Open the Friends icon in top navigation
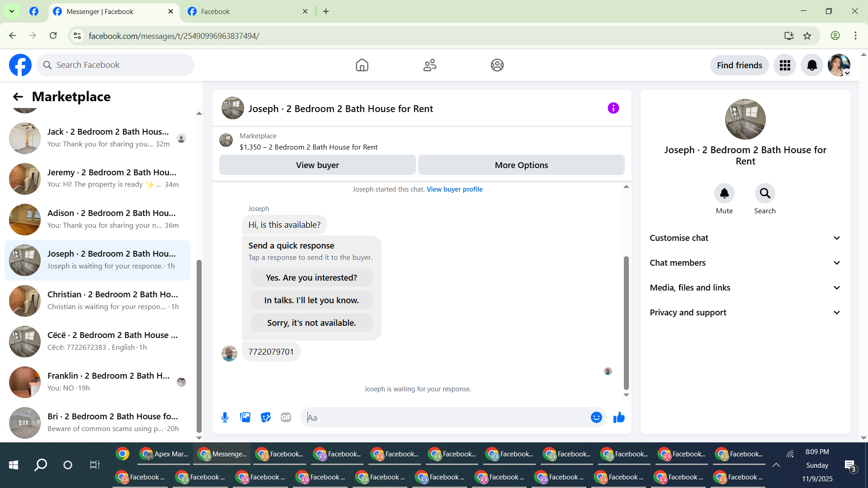868x488 pixels. 429,65
